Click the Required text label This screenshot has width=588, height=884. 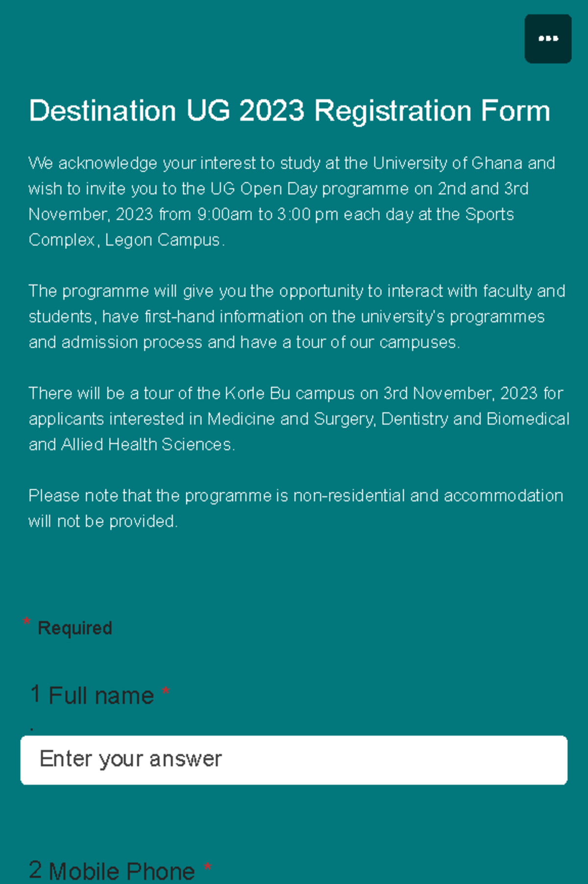[74, 627]
